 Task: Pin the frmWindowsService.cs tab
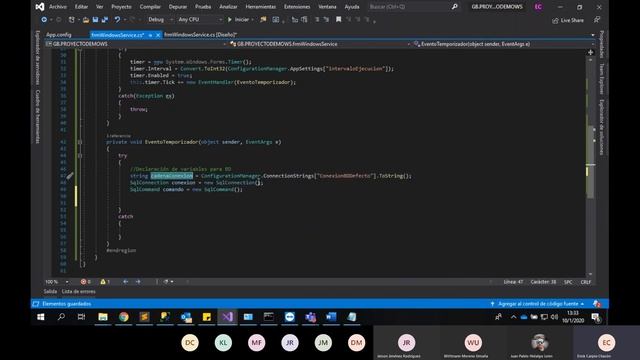(150, 36)
